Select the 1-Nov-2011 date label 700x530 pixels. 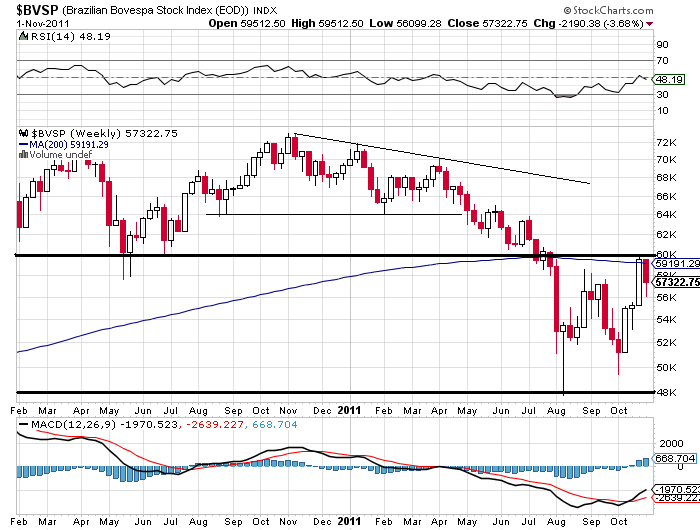coord(43,24)
